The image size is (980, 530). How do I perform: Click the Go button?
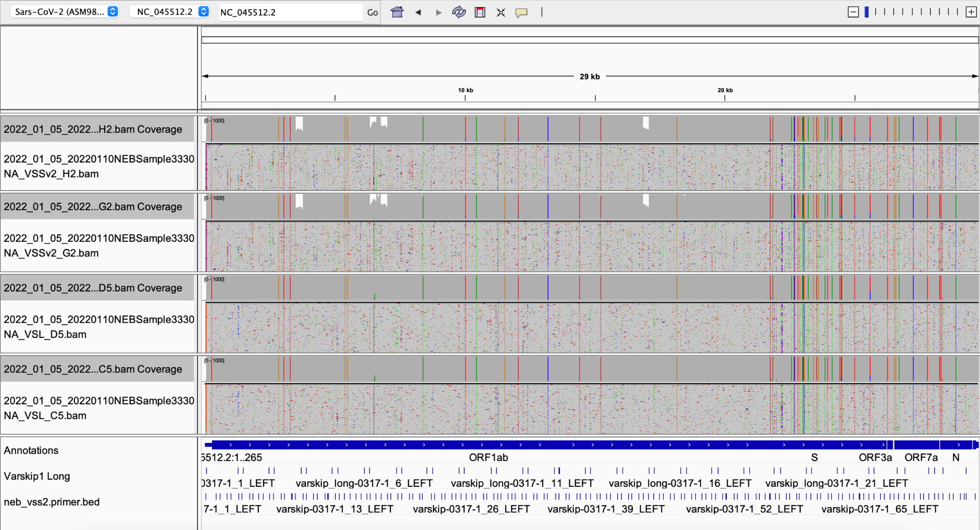372,12
